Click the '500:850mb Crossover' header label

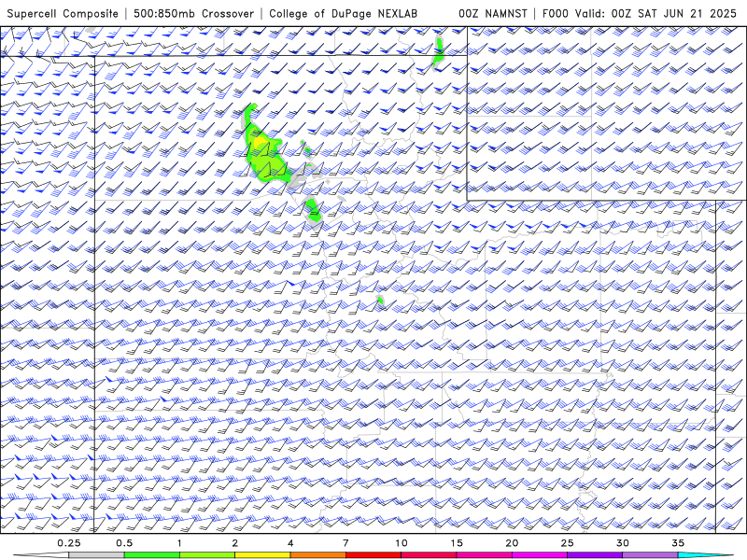(194, 13)
